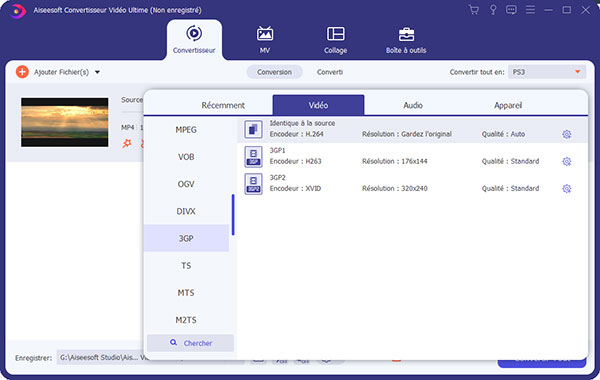Screen dimensions: 600x380
Task: Open the Boîte à outils tab
Action: pos(406,40)
